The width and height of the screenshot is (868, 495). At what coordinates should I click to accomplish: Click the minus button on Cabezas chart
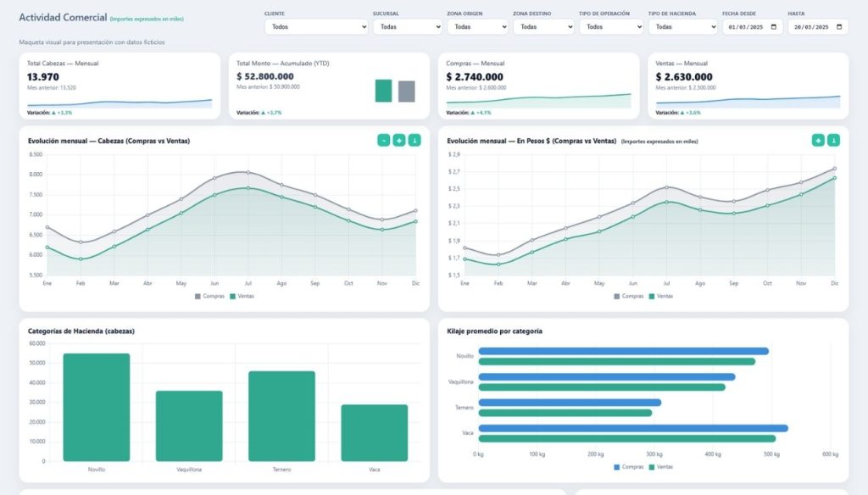383,140
